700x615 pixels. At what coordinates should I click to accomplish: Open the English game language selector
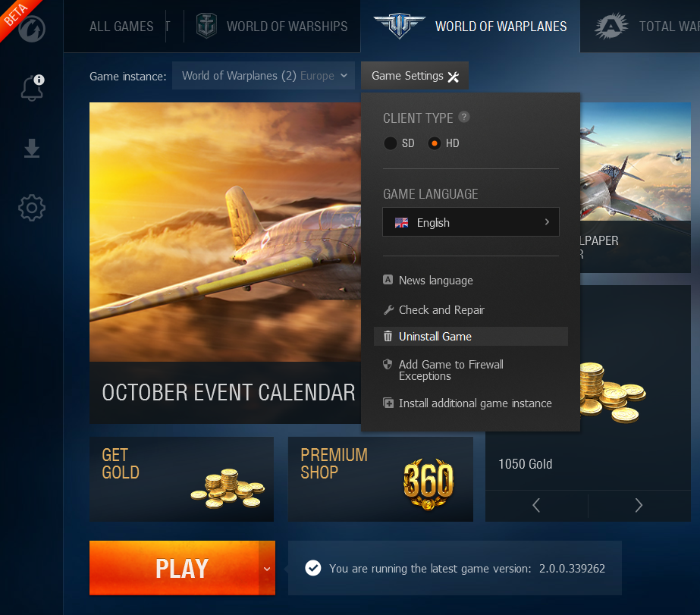point(470,222)
